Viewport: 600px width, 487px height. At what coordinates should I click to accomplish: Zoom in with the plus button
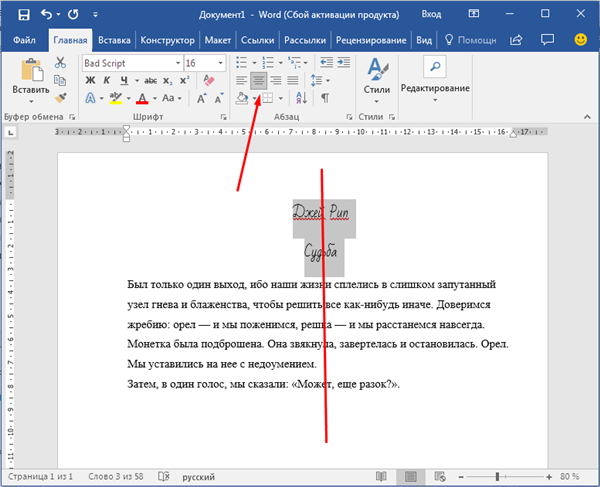click(x=549, y=477)
